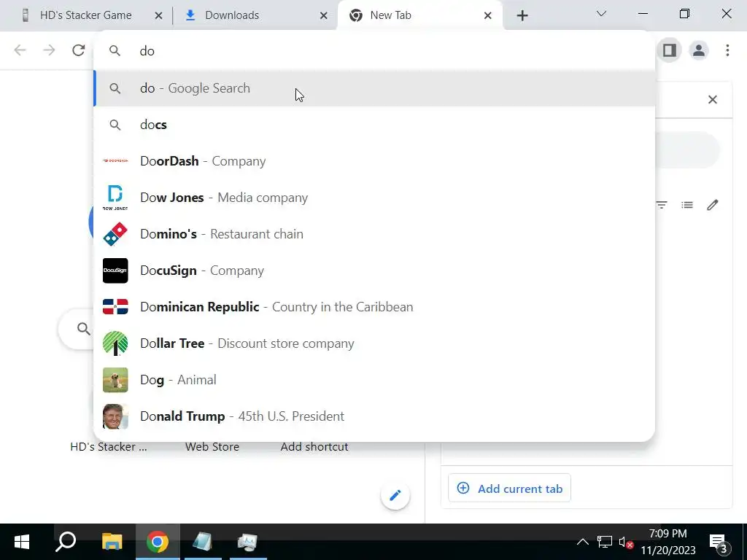The height and width of the screenshot is (560, 747).
Task: Select the Dollar Tree suggestion
Action: click(374, 343)
